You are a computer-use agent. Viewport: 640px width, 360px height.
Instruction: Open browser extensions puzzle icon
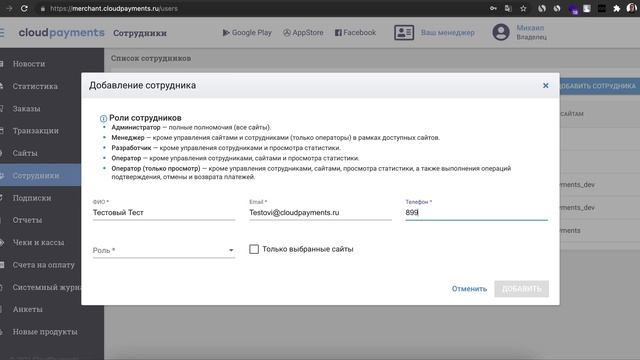point(616,8)
